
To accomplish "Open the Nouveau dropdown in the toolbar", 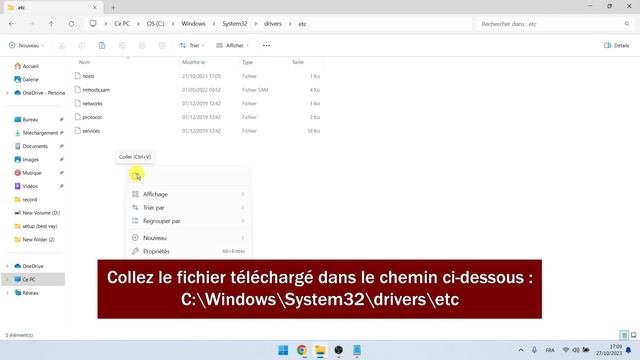I will click(x=27, y=45).
